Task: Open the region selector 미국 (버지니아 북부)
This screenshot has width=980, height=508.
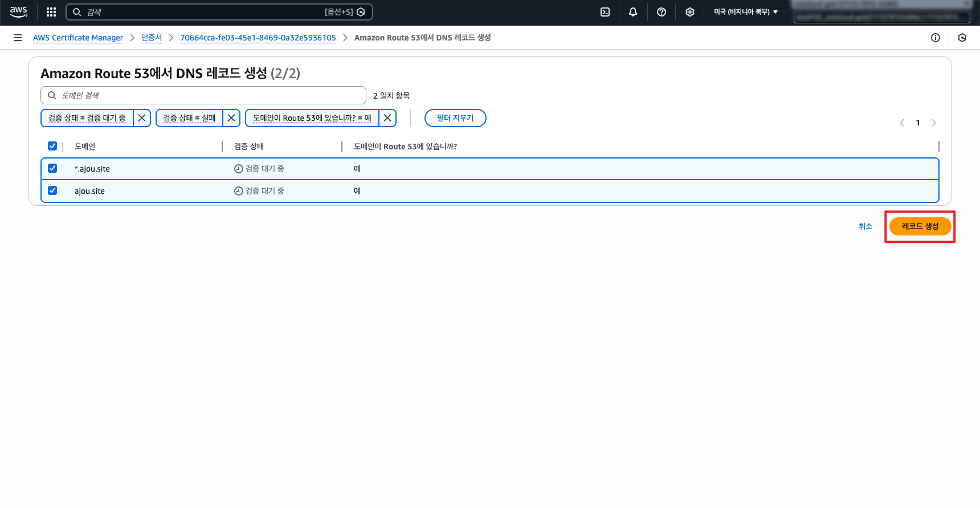Action: [x=746, y=12]
